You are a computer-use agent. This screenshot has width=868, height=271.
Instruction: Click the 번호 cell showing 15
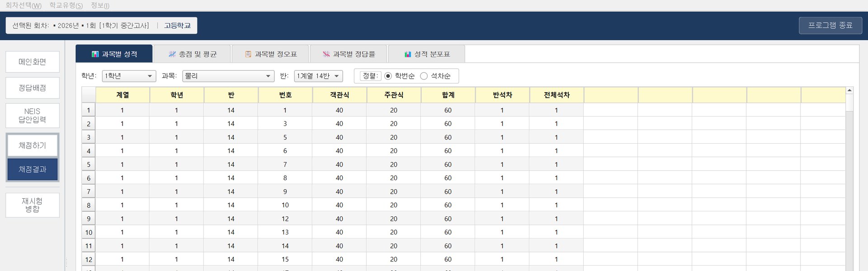285,259
